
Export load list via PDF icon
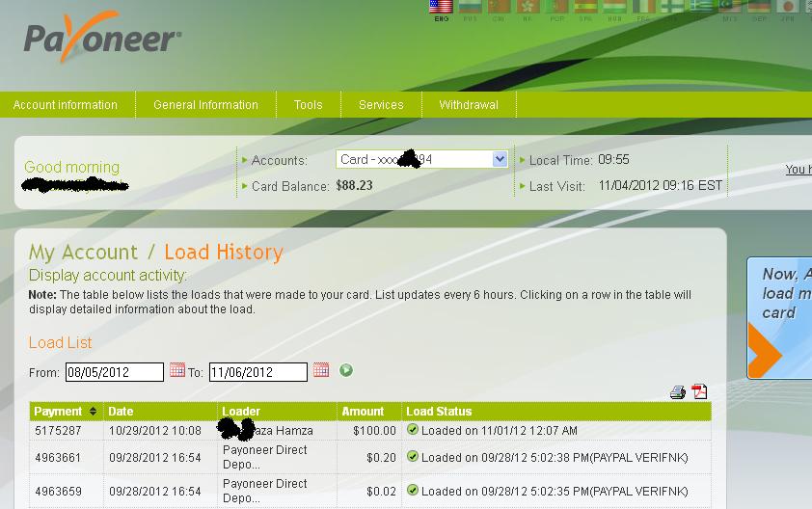coord(699,391)
